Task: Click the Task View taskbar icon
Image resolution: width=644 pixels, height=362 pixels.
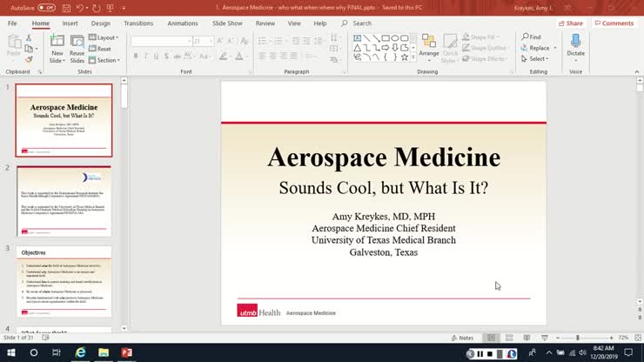Action: click(57, 352)
